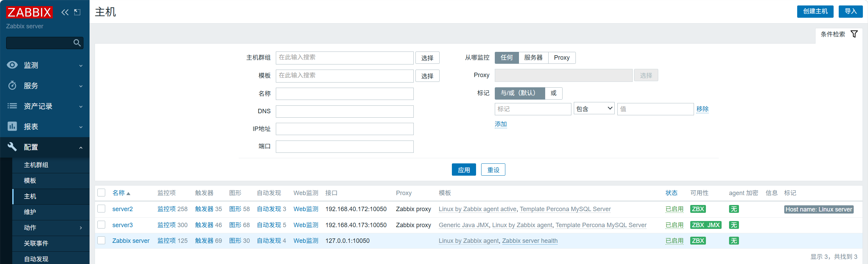
Task: Click the 添加 tag link
Action: pyautogui.click(x=501, y=124)
